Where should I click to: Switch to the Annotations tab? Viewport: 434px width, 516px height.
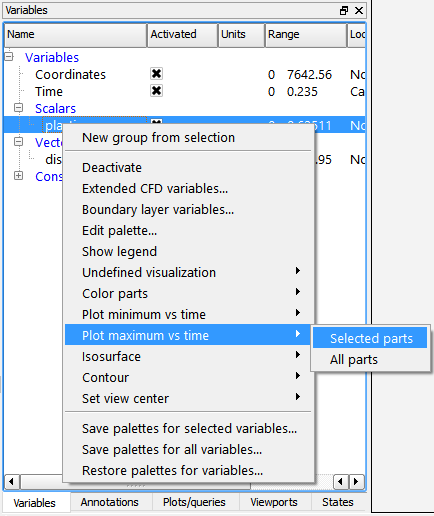(110, 502)
